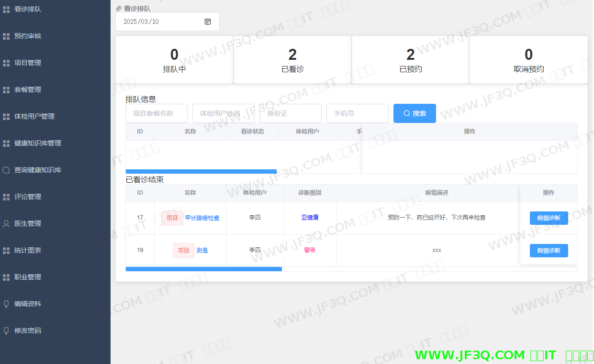Open the 甲状腺癌检查 project link
Viewport: 594px width, 364px height.
pos(202,218)
